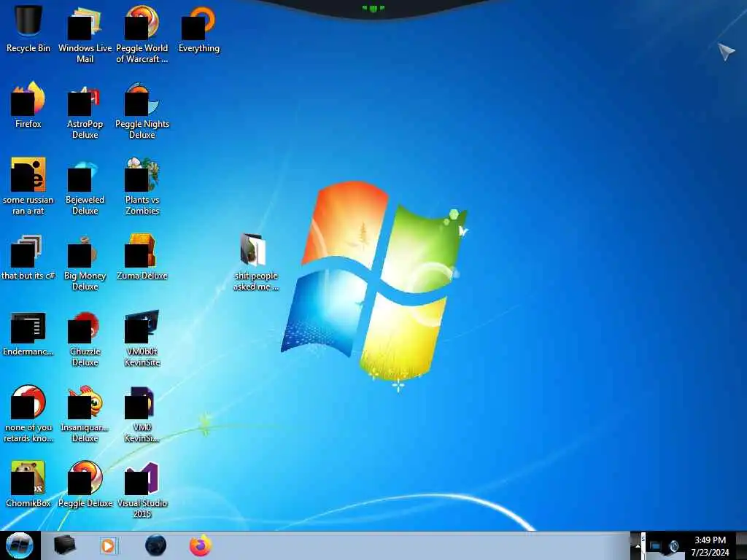Open the Windows Start menu orb
This screenshot has height=560, width=747.
click(20, 545)
